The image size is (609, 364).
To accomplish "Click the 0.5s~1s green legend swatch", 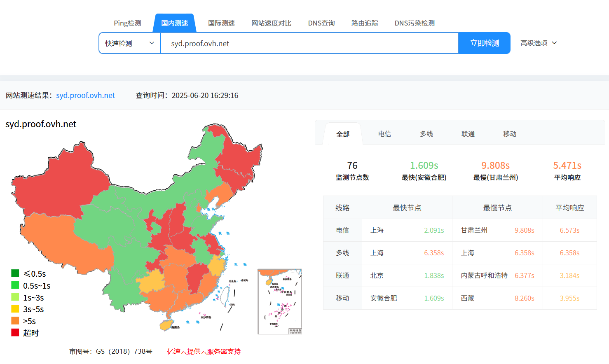I will [x=15, y=285].
